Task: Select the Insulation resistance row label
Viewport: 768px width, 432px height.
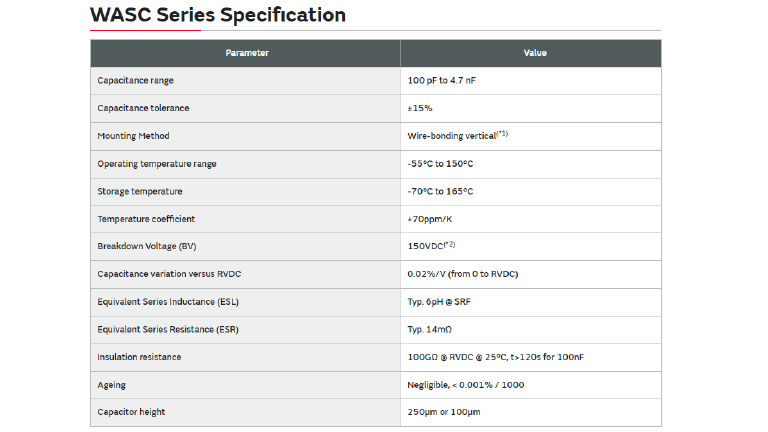Action: [139, 357]
